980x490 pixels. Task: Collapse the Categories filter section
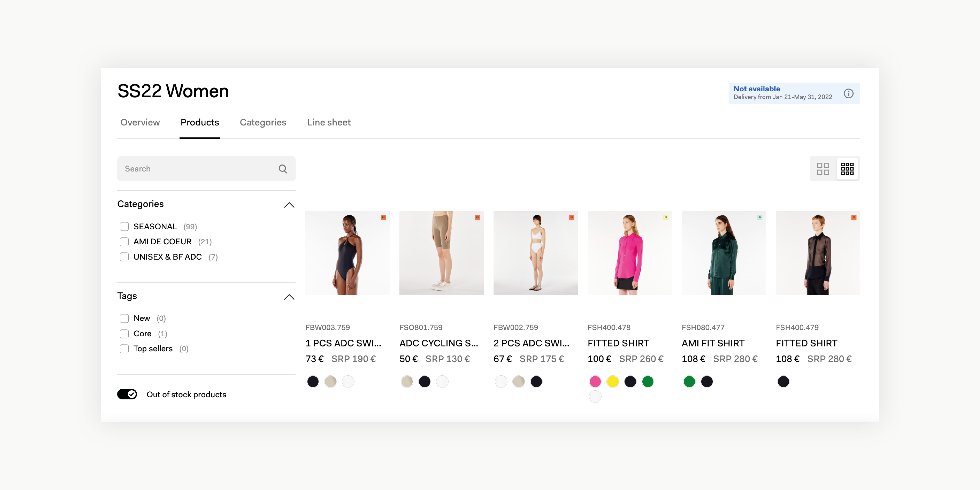pos(289,205)
